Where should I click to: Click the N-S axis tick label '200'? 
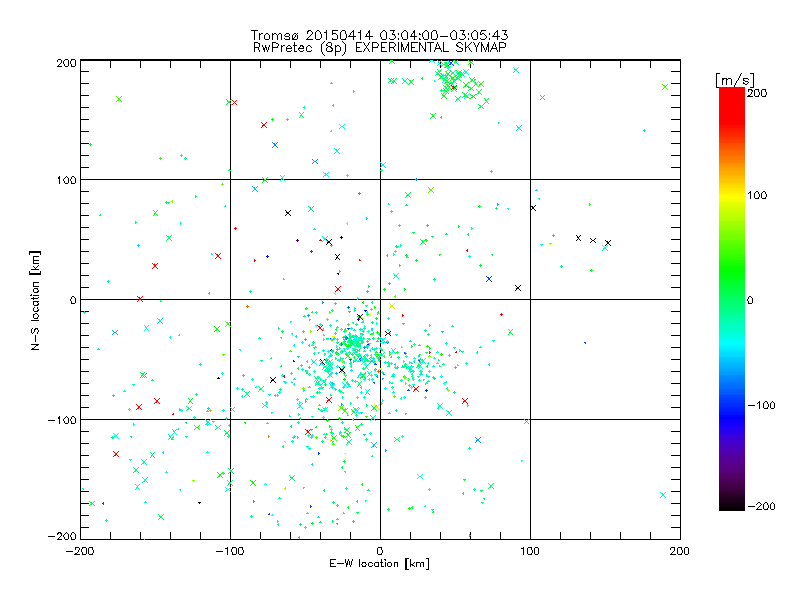[x=66, y=63]
